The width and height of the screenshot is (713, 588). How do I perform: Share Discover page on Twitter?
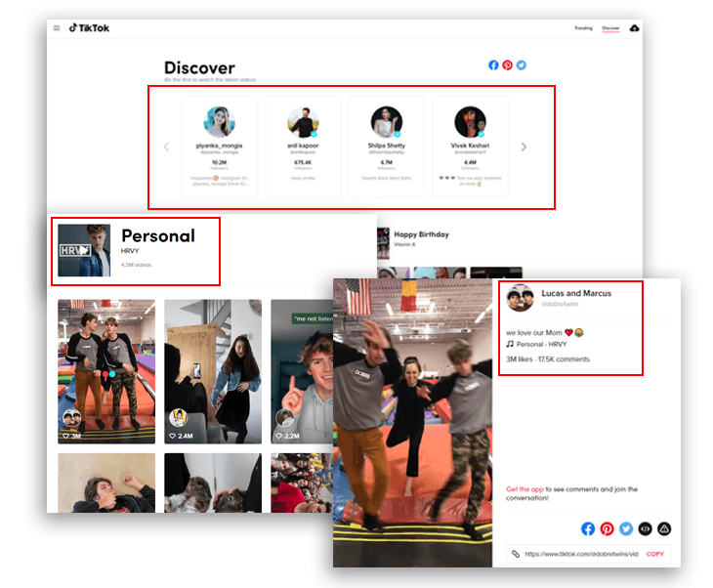point(522,65)
